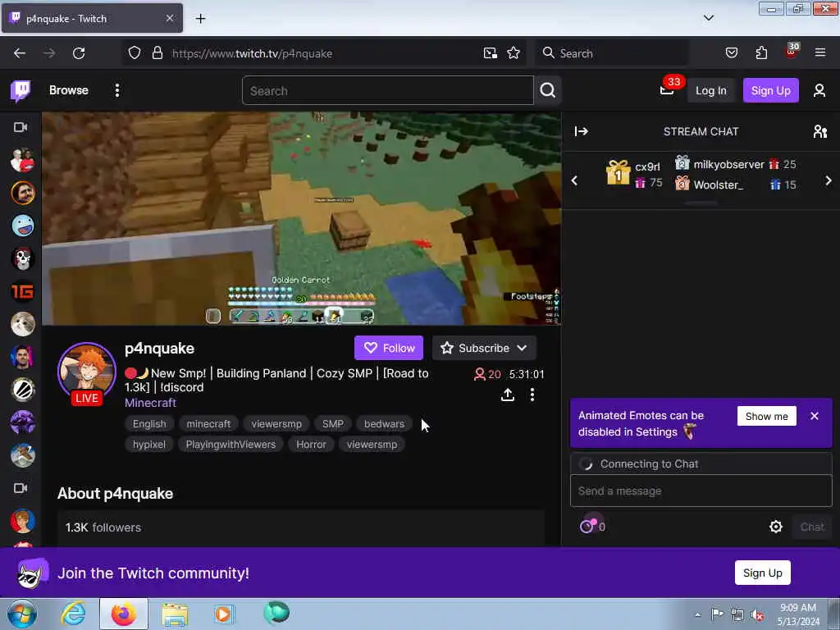Open the striped circle logo channel in sidebar

22,390
